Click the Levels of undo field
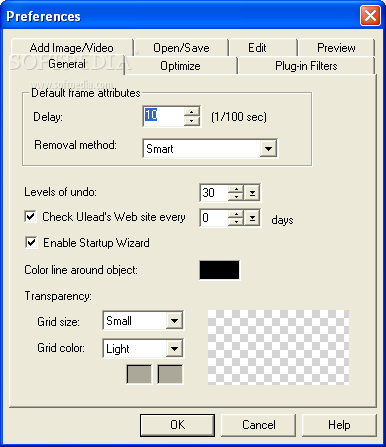386x447 pixels. [214, 193]
